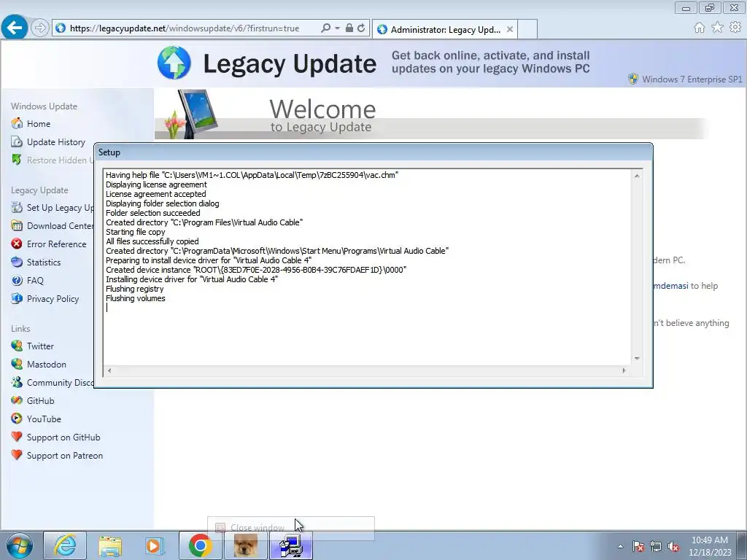The width and height of the screenshot is (747, 560).
Task: Click the red Error Reference icon
Action: (x=17, y=244)
